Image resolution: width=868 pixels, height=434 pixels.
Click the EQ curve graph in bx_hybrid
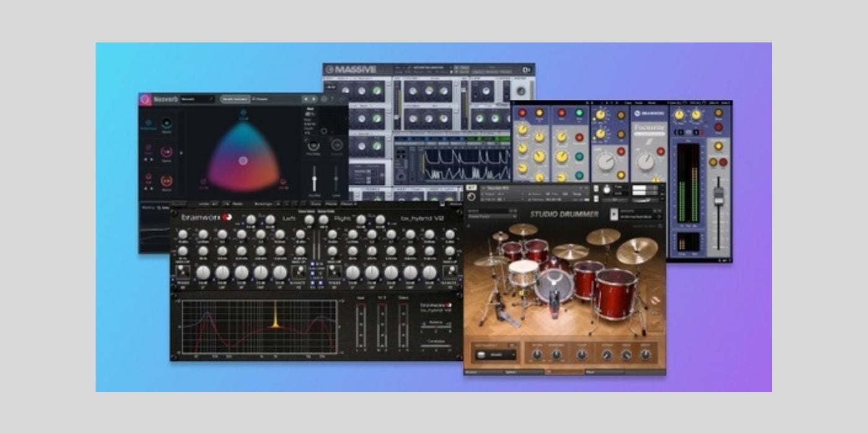(x=259, y=327)
